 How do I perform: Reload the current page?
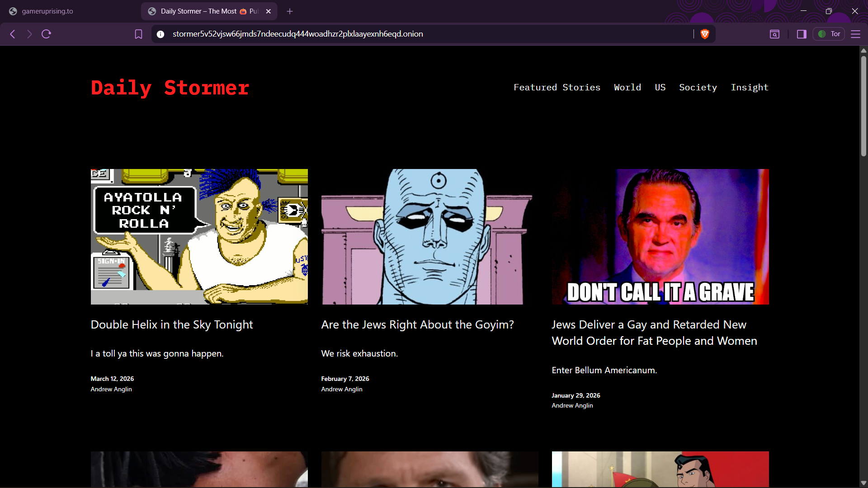click(x=46, y=34)
